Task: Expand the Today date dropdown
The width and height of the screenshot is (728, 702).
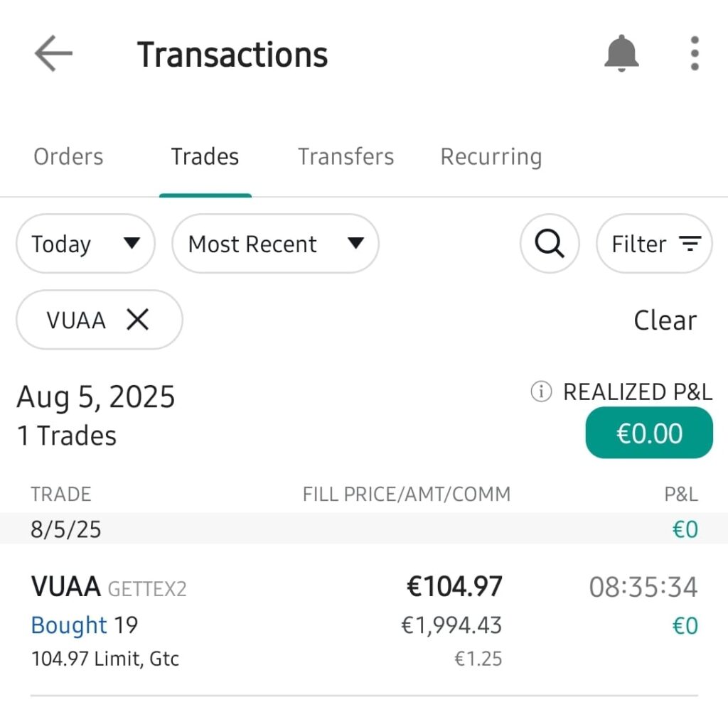Action: click(x=85, y=244)
